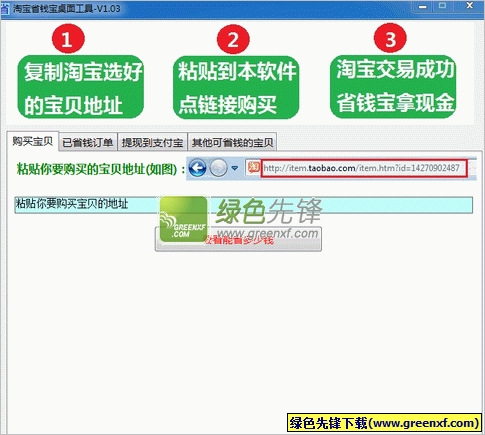Expand the small blue history dropdown arrow
The image size is (485, 435).
pyautogui.click(x=235, y=168)
